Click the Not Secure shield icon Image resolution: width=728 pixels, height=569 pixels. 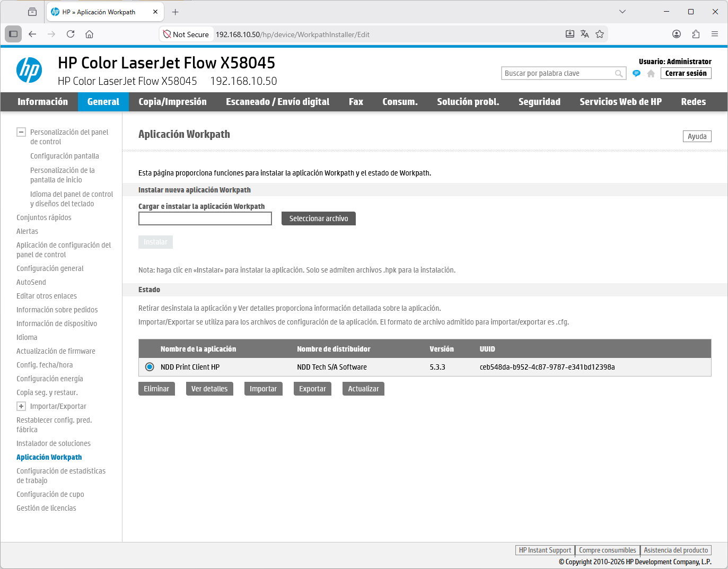tap(167, 34)
